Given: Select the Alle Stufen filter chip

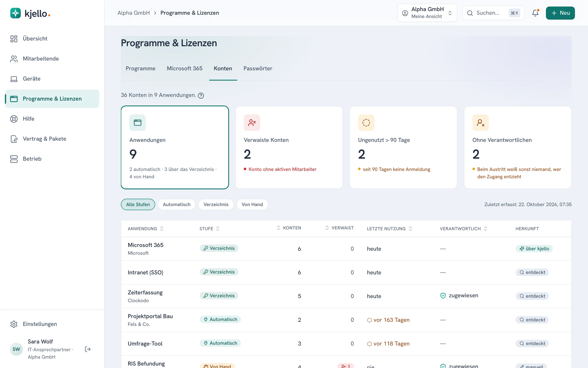Looking at the screenshot, I should click(138, 204).
